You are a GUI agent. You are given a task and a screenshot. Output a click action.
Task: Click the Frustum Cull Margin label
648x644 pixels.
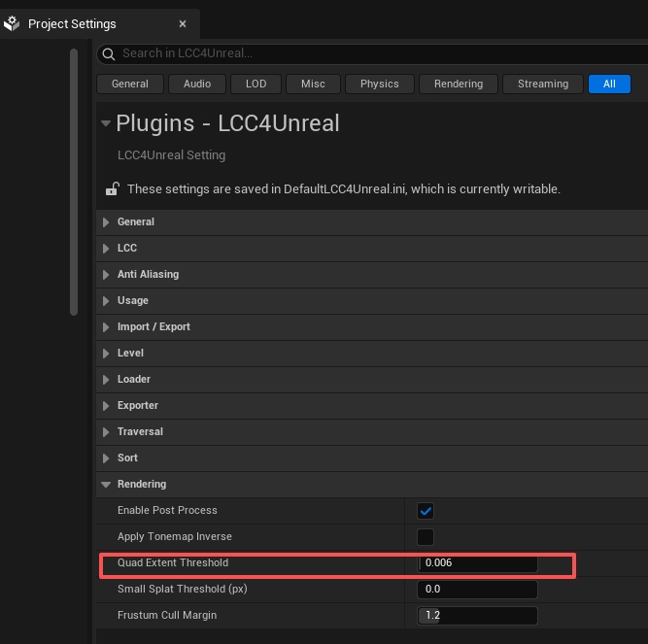pos(167,615)
